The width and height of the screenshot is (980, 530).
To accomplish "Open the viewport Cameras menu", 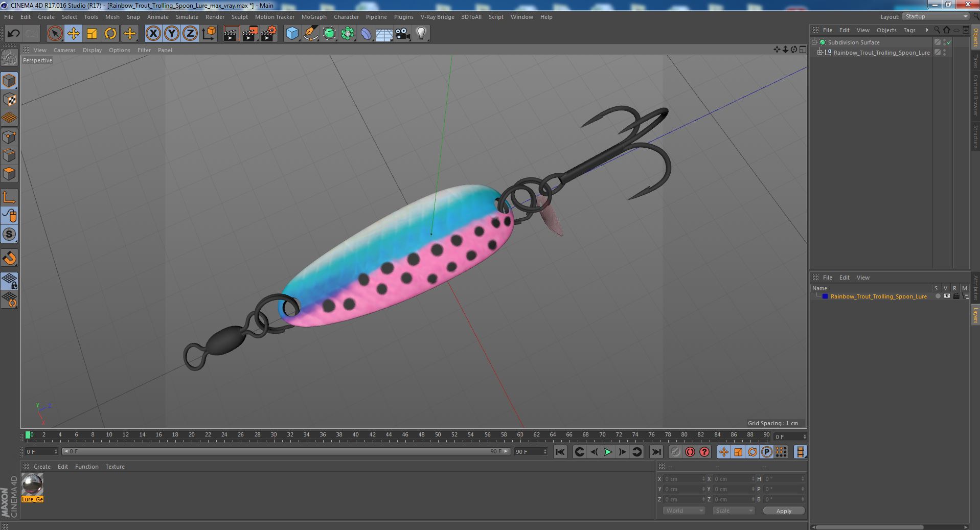I will pyautogui.click(x=64, y=50).
